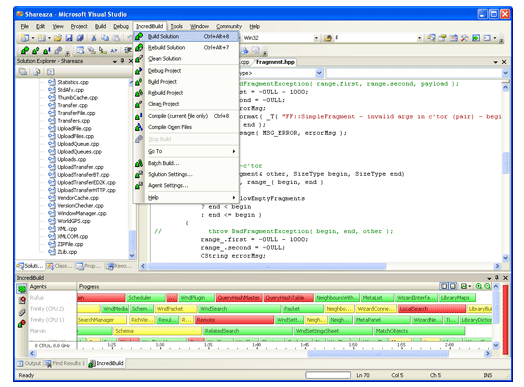Click the Properties icon in Solution Explorer toolbar

pos(23,72)
